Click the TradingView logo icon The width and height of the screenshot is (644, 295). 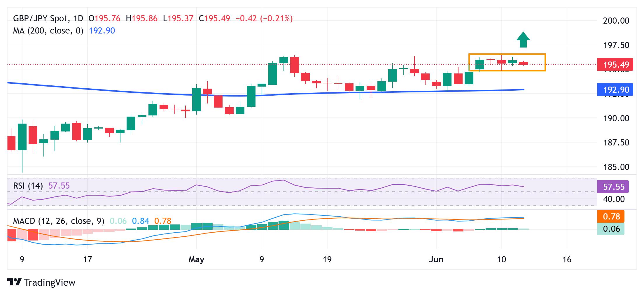pos(15,282)
